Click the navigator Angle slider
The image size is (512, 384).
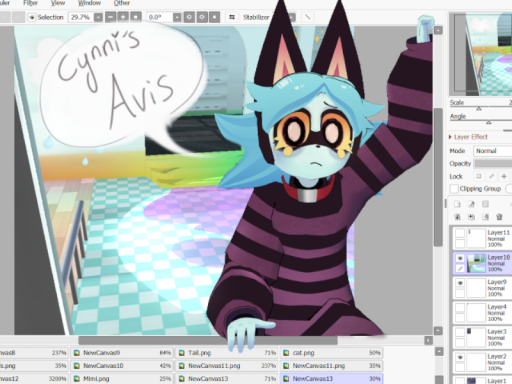pos(480,122)
